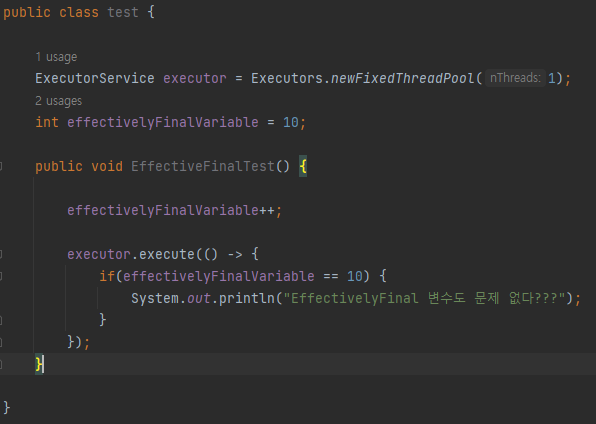This screenshot has width=596, height=424.
Task: Click the "int" keyword
Action: point(47,122)
